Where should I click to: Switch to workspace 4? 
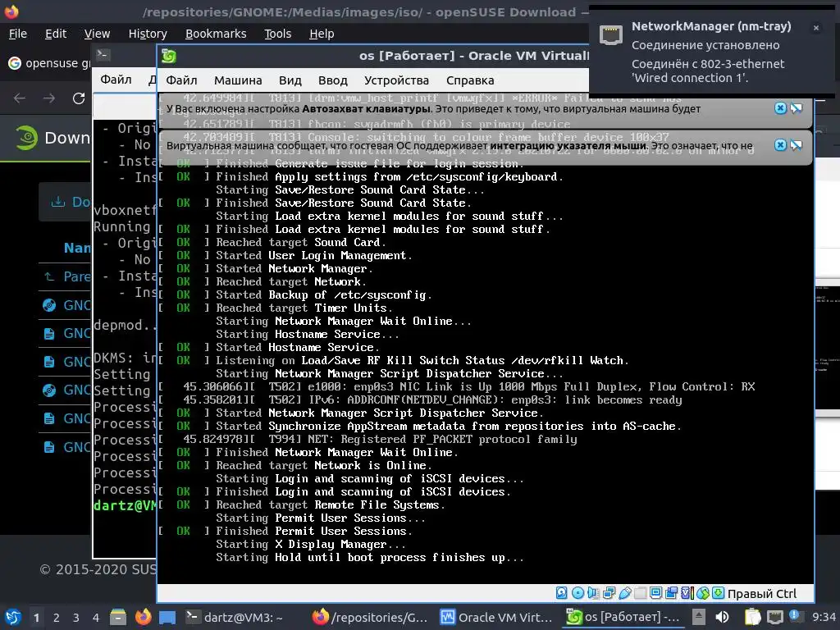point(96,618)
